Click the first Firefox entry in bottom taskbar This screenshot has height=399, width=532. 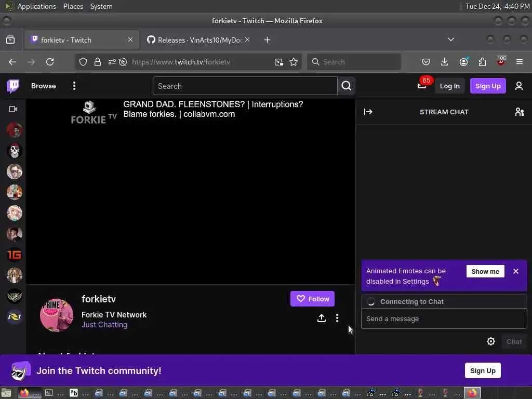click(x=30, y=393)
